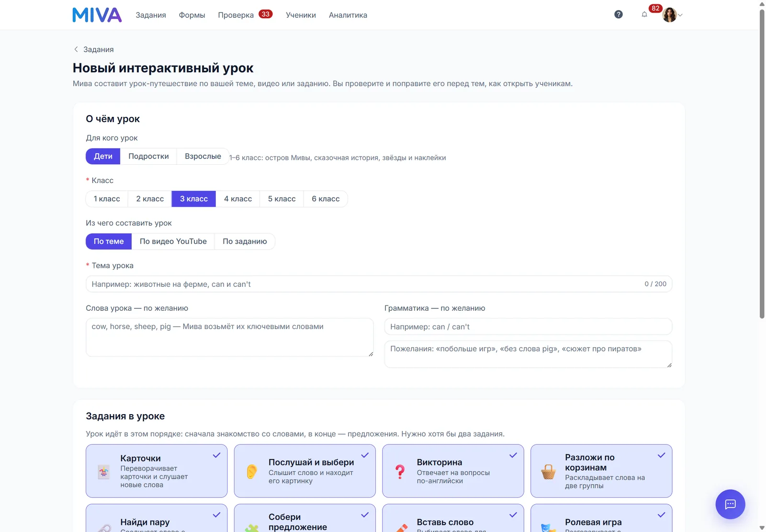
Task: Expand the profile menu arrow
Action: click(680, 15)
